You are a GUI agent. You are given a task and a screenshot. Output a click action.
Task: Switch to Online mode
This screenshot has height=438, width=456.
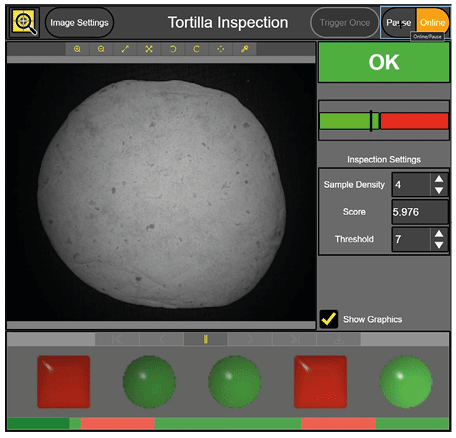(433, 23)
